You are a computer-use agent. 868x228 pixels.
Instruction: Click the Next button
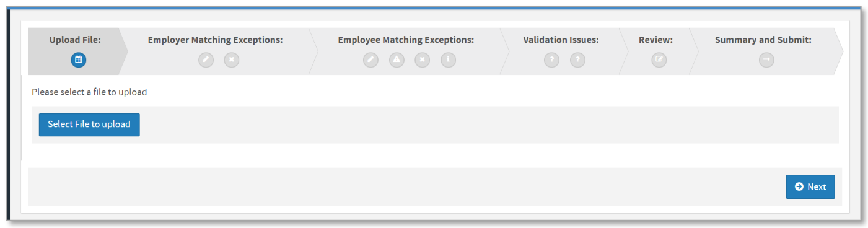point(810,186)
